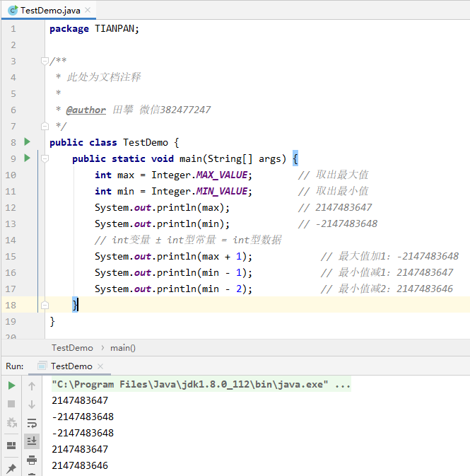
Task: Click line number 12 in the gutter
Action: coord(11,208)
